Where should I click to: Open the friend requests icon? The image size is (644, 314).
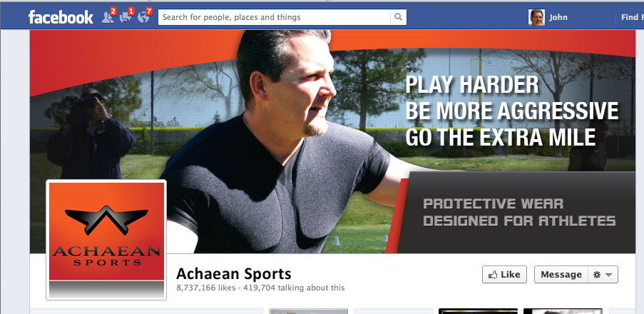pyautogui.click(x=108, y=17)
